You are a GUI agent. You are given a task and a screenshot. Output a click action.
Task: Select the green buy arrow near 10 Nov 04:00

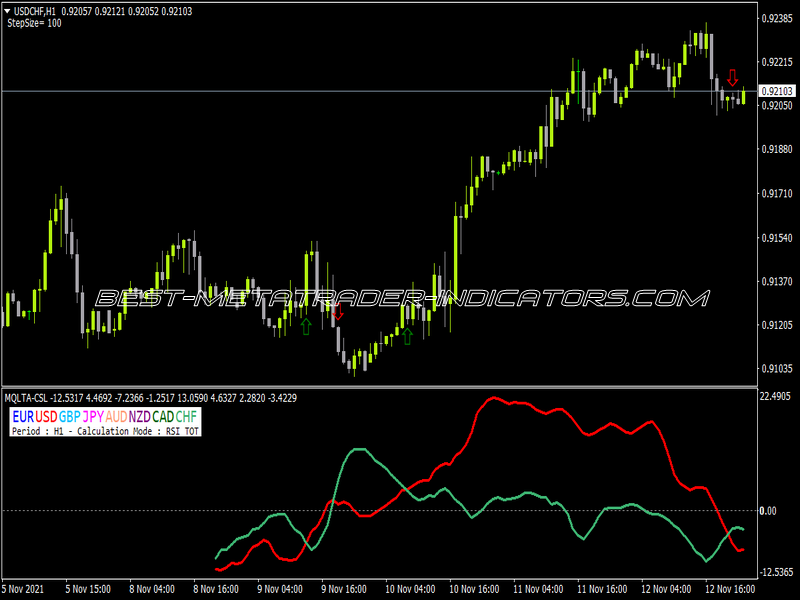click(407, 336)
